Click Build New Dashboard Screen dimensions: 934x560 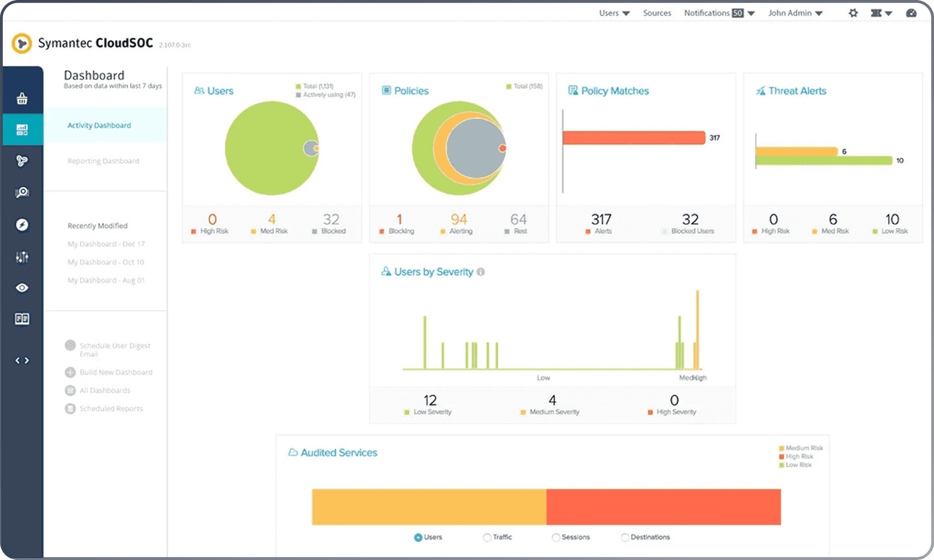click(x=116, y=372)
